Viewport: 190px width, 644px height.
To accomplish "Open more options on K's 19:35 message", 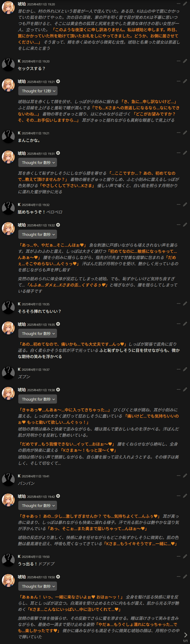I will coord(178,303).
